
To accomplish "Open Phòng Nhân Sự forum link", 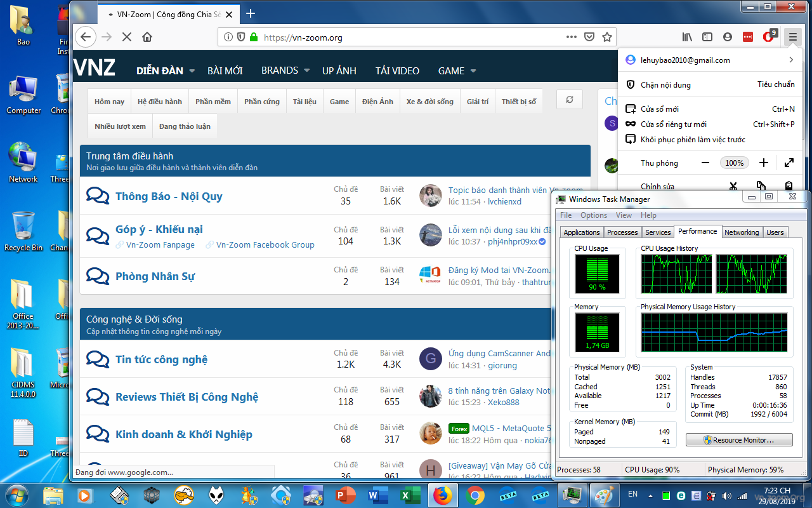I will (x=155, y=276).
